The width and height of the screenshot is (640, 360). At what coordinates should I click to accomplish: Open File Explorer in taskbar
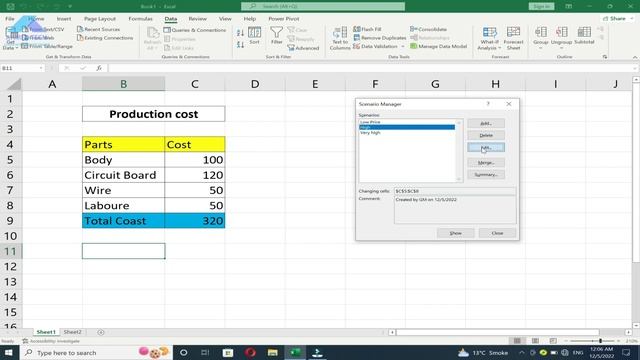[x=273, y=352]
